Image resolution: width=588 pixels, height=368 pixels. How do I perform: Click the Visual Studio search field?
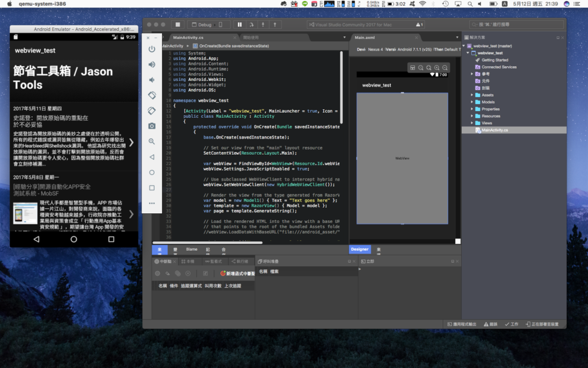pyautogui.click(x=516, y=25)
